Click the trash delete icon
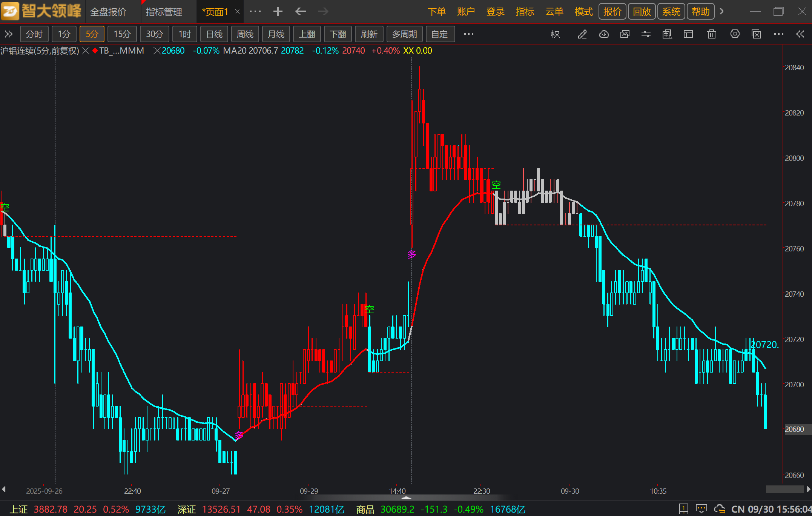 pos(711,34)
